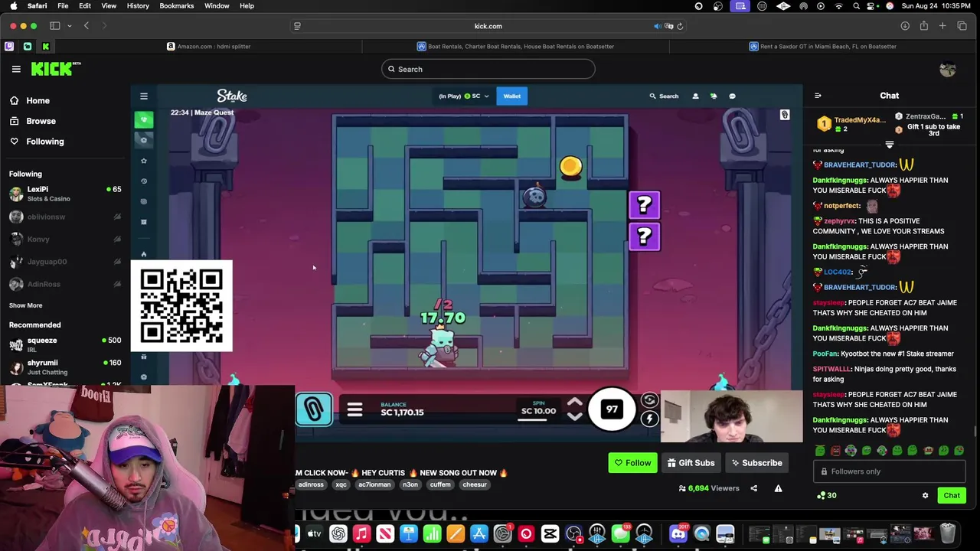This screenshot has width=980, height=551.
Task: Click the cheesur tag
Action: click(474, 485)
